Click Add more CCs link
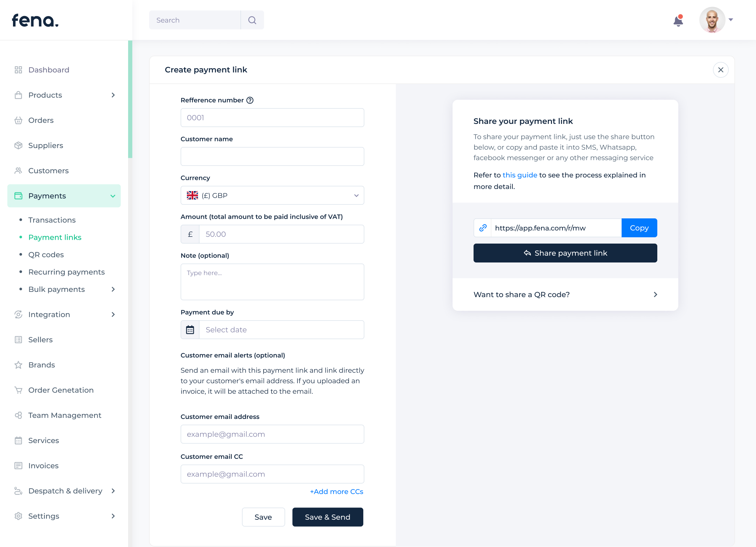Screen dimensions: 756x547 coord(336,492)
